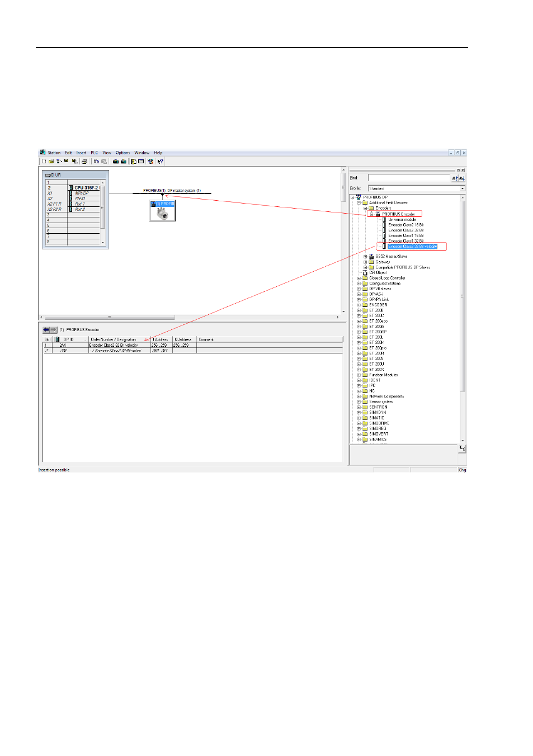This screenshot has height=756, width=533.
Task: Open the Profile Standard dropdown
Action: (x=463, y=188)
